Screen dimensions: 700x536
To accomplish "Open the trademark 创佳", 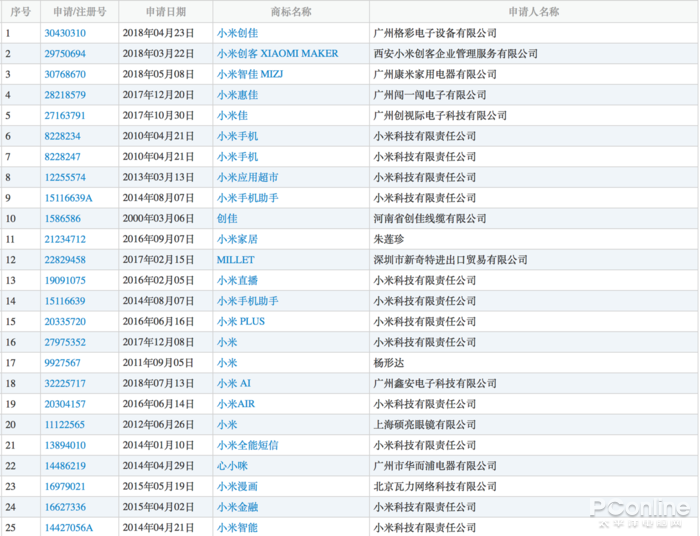I will 227,219.
